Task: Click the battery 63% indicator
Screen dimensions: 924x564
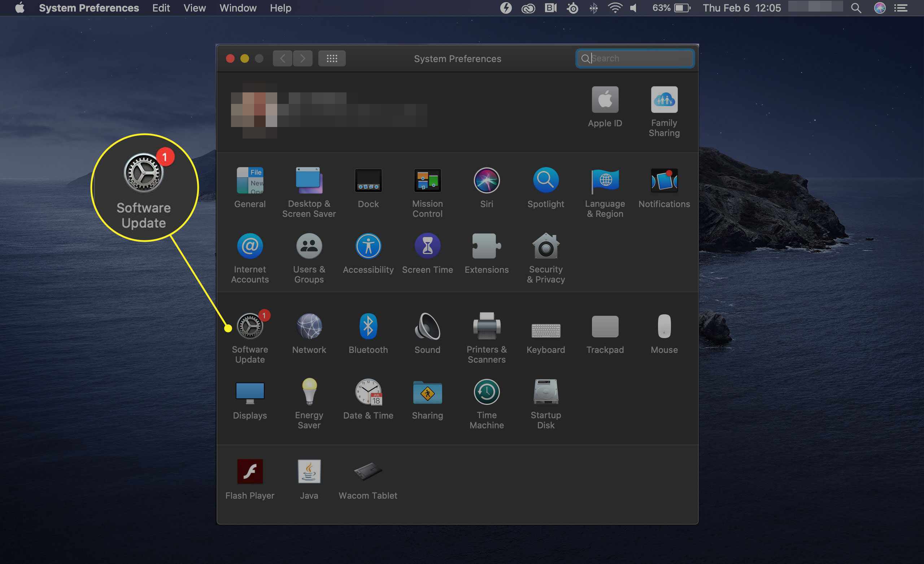Action: [671, 8]
